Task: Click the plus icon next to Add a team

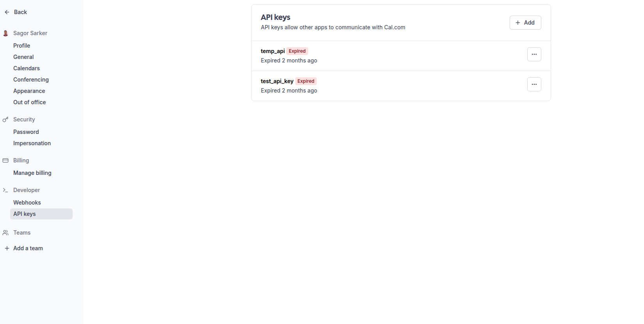Action: coord(7,248)
